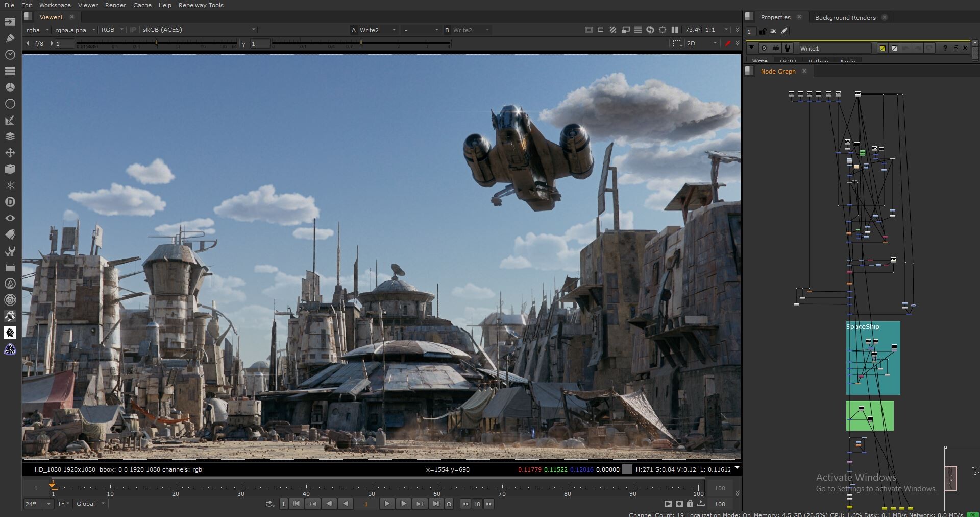Open the sRGB (ACES) viewer process dropdown
980x517 pixels.
point(199,30)
